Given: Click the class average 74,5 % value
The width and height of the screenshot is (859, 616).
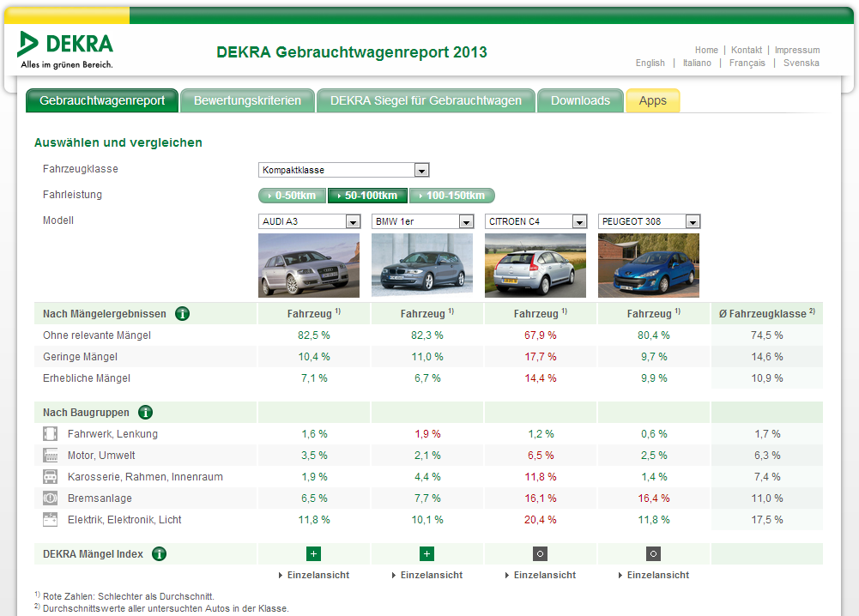Looking at the screenshot, I should pos(767,335).
